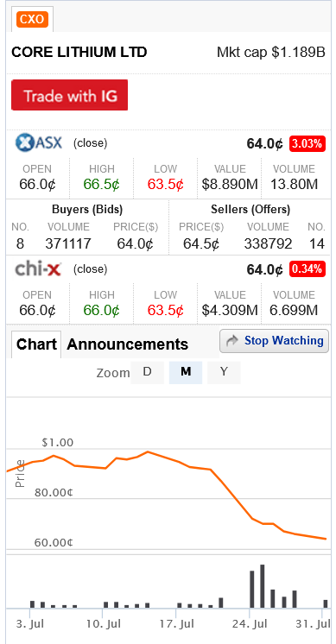Viewport: 336px width, 644px height.
Task: Click the chi-x red 0.34% change badge
Action: [x=307, y=269]
